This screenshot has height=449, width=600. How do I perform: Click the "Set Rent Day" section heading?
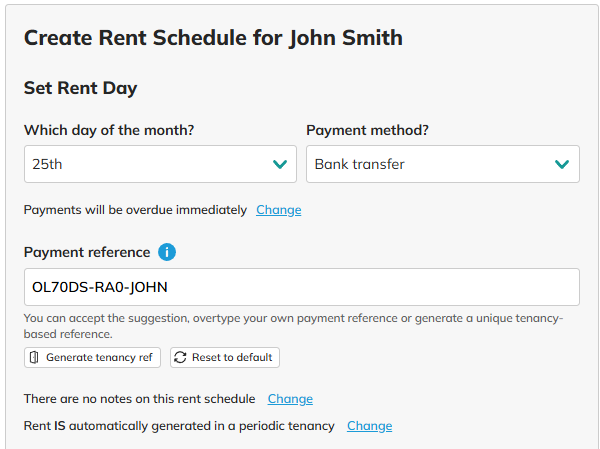coord(80,88)
